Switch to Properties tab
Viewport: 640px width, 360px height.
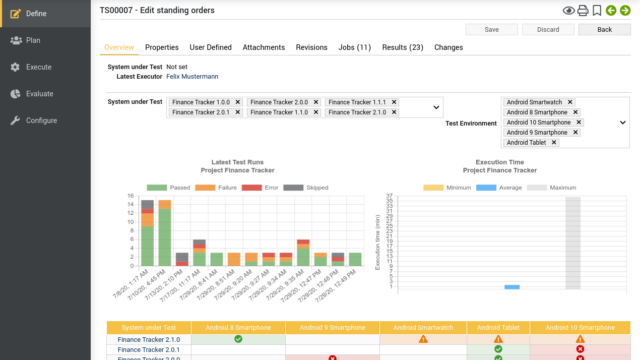click(162, 47)
